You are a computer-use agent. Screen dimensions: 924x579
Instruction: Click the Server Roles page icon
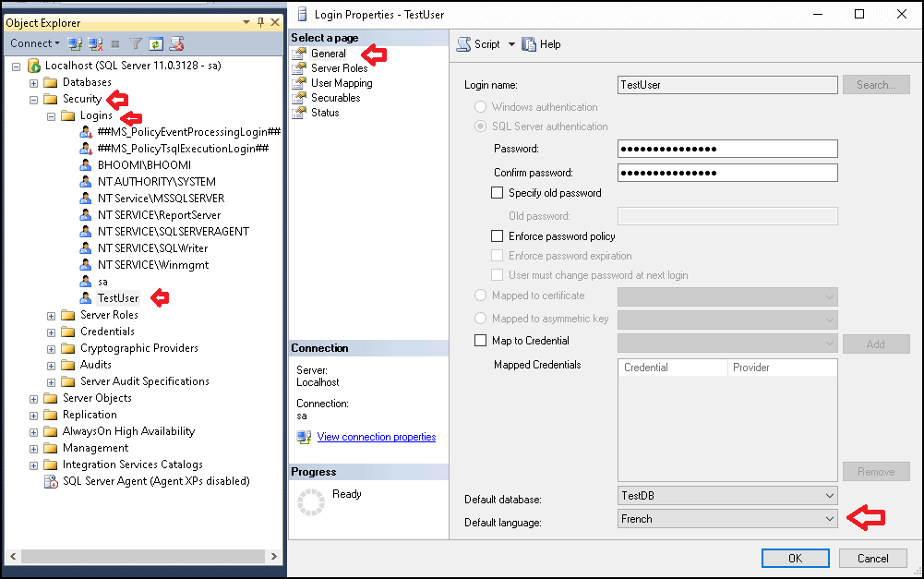click(x=300, y=68)
